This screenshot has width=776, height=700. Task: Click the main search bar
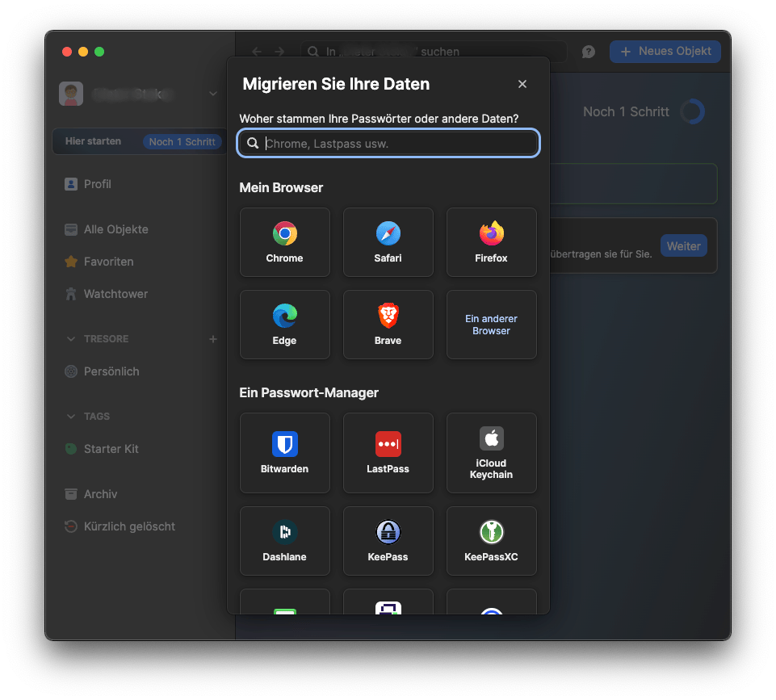coord(434,52)
